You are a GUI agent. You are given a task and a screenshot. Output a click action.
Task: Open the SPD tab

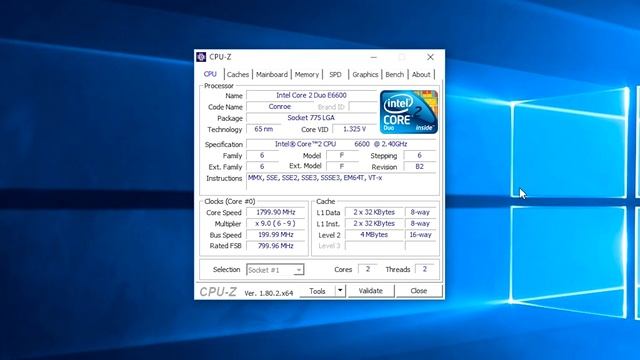coord(336,74)
